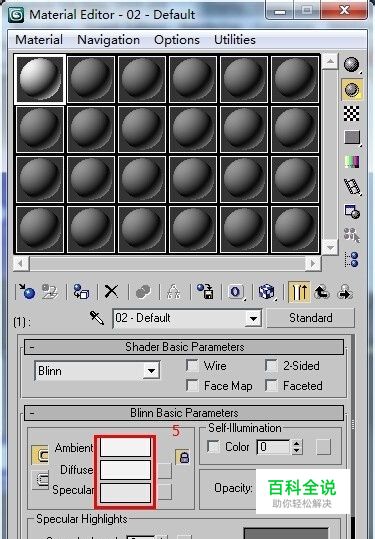Toggle the checkered Background icon
This screenshot has height=539, width=375.
352,113
